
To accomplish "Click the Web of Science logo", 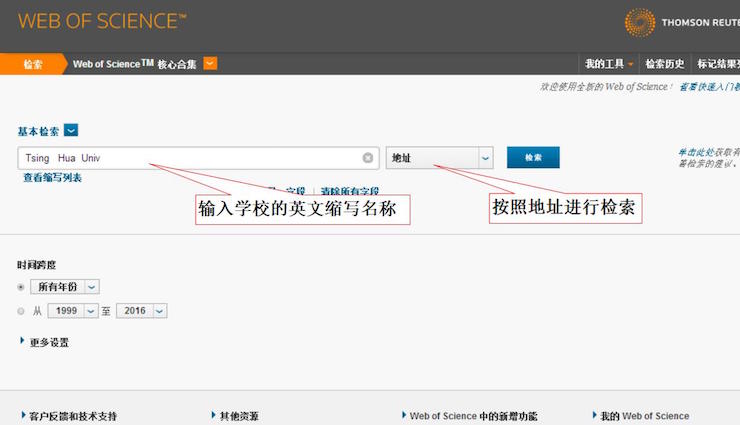I will (x=102, y=21).
